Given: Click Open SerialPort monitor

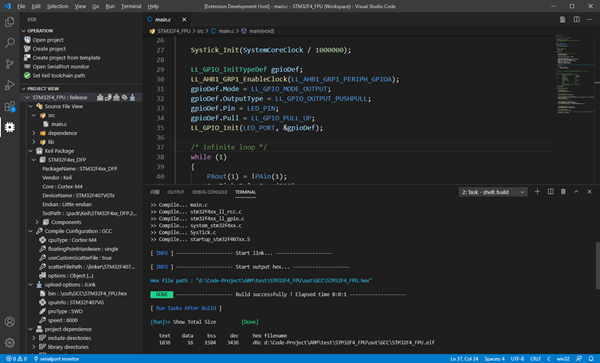Looking at the screenshot, I should click(x=61, y=67).
